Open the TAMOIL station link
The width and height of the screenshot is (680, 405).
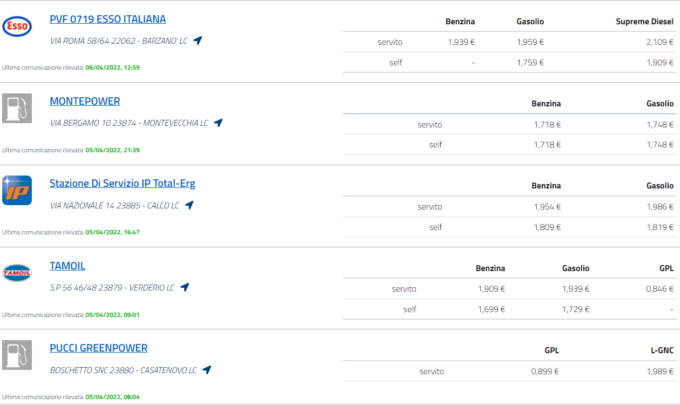tap(68, 265)
